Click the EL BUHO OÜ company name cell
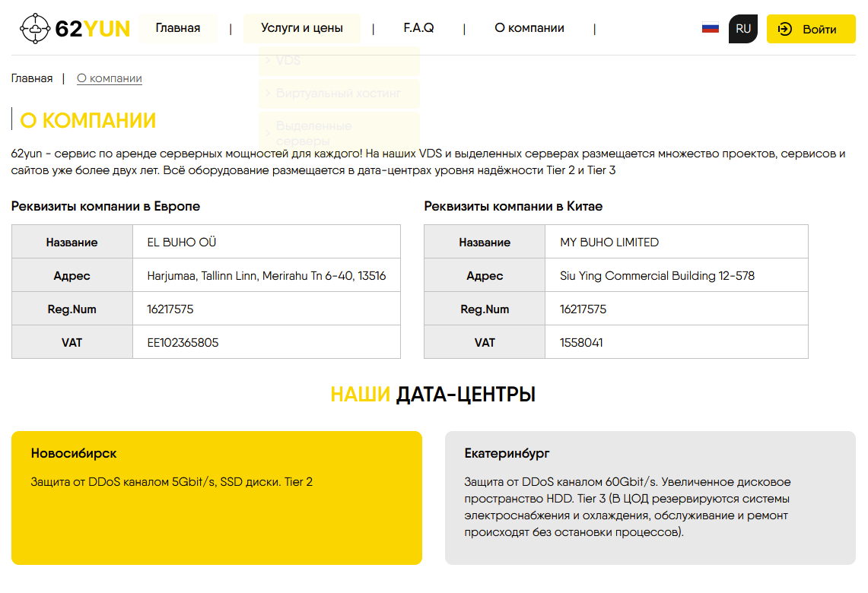 (182, 243)
